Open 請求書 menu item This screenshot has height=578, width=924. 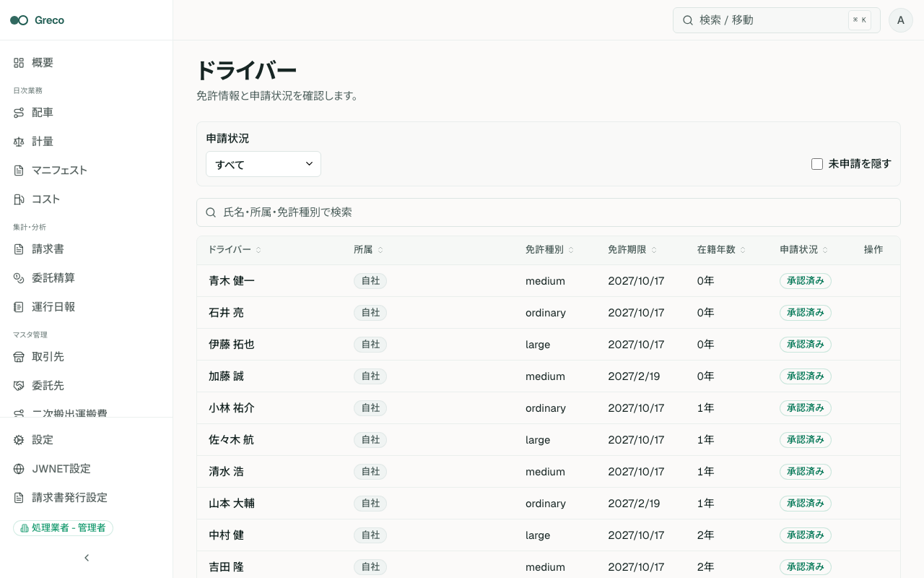(x=87, y=249)
